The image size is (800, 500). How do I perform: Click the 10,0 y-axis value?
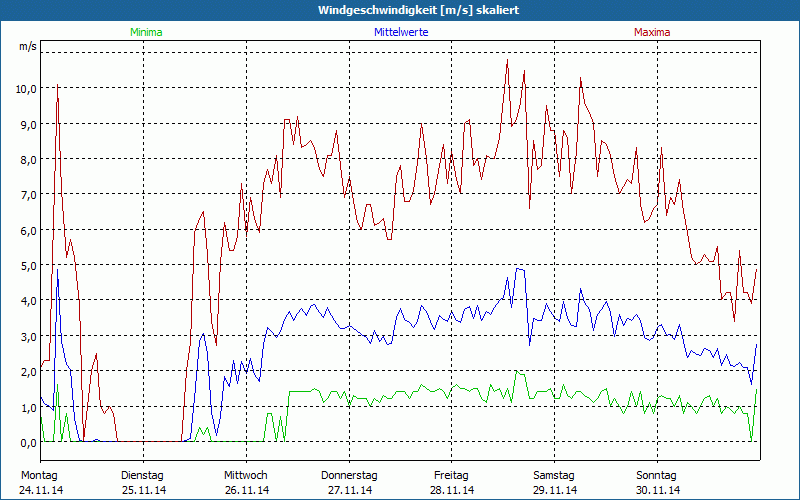coord(26,89)
